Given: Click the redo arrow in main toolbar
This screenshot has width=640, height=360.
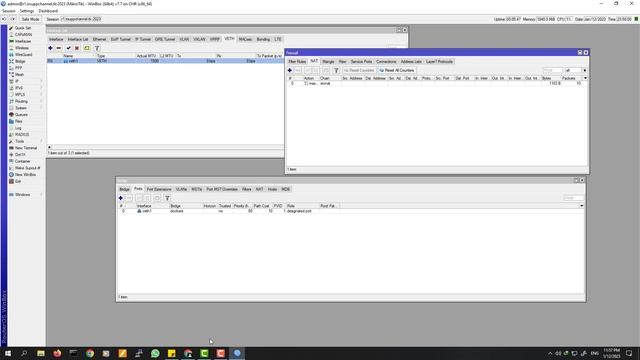Looking at the screenshot, I should pyautogui.click(x=13, y=19).
